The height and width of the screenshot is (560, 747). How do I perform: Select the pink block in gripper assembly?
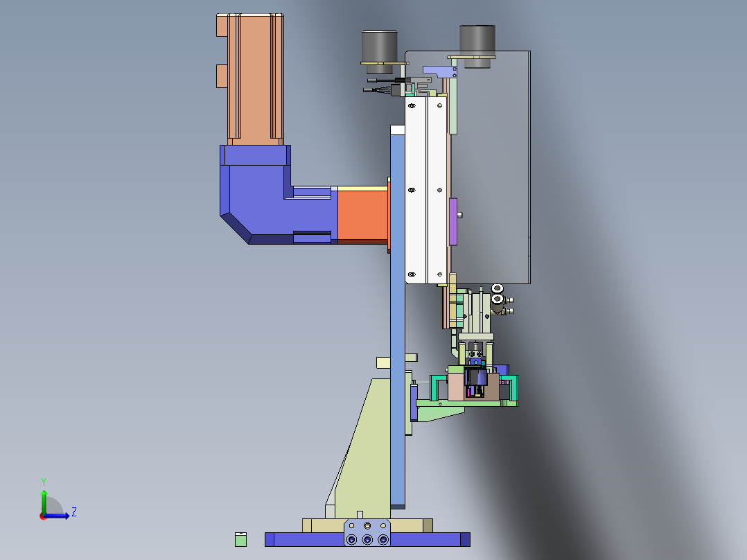457,387
